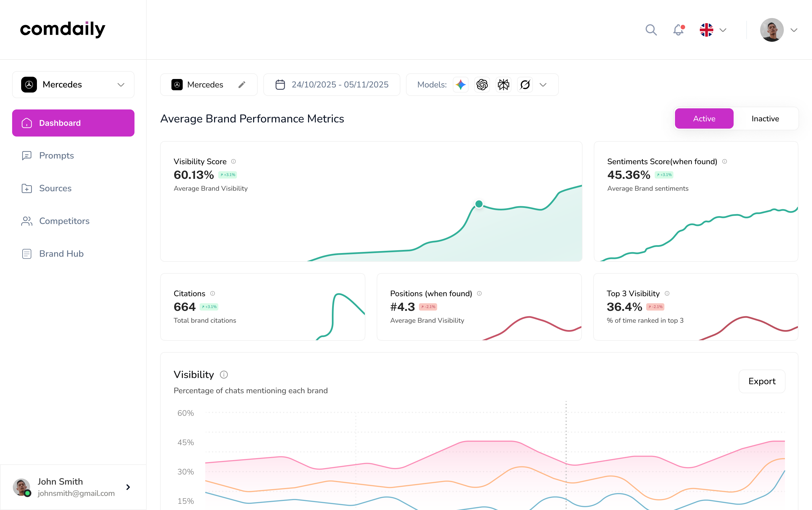Switch to Active brands toggle
Image resolution: width=812 pixels, height=510 pixels.
point(704,119)
